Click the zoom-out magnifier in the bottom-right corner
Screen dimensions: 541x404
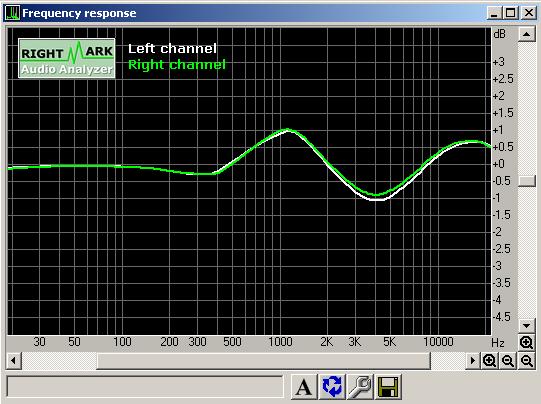tap(527, 361)
